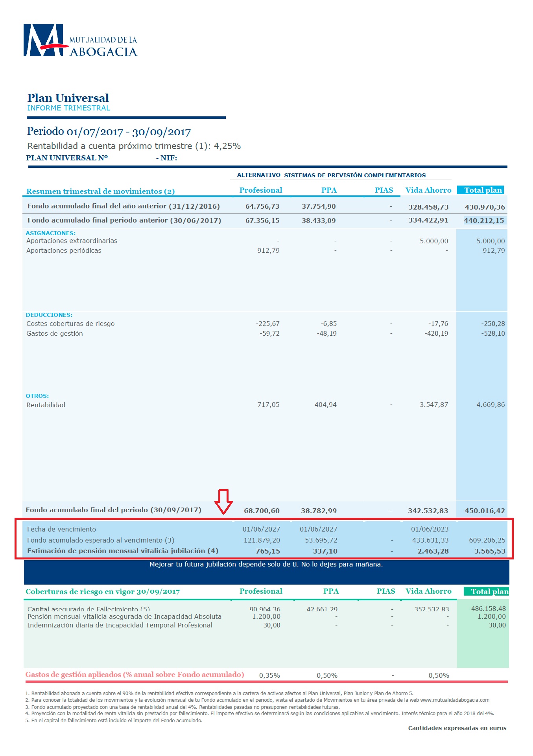Image resolution: width=533 pixels, height=756 pixels.
Task: Click the Cantidades expresadas en euros note
Action: pyautogui.click(x=457, y=728)
